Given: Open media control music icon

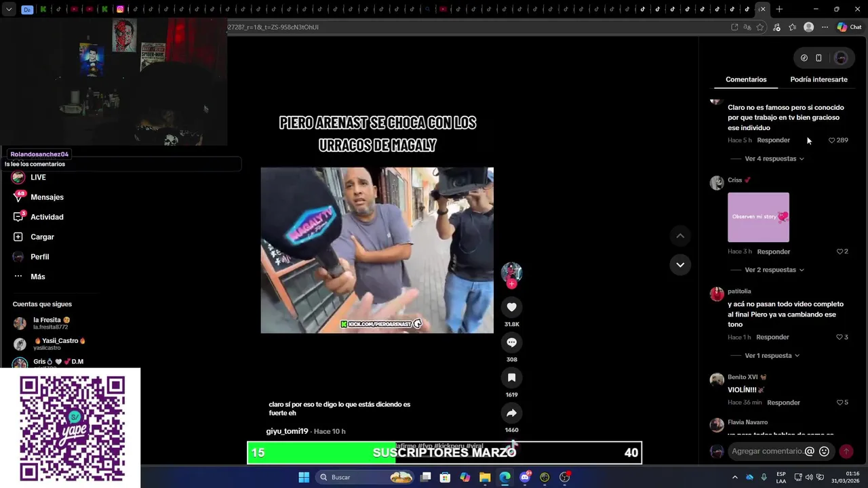Looking at the screenshot, I should pos(776,27).
